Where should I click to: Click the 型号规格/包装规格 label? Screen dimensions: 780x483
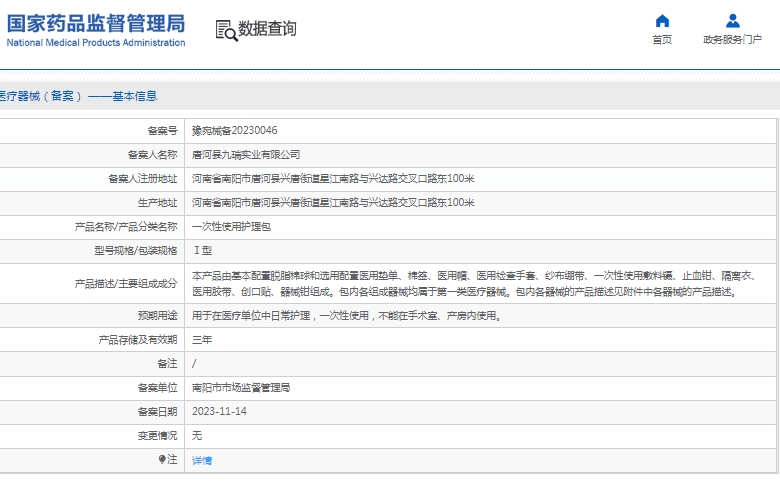[136, 251]
